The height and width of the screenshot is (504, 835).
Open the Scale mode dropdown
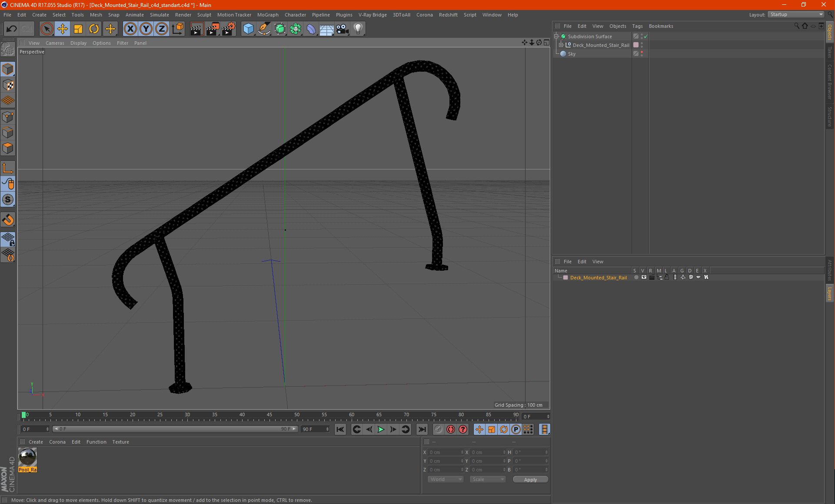coord(488,479)
